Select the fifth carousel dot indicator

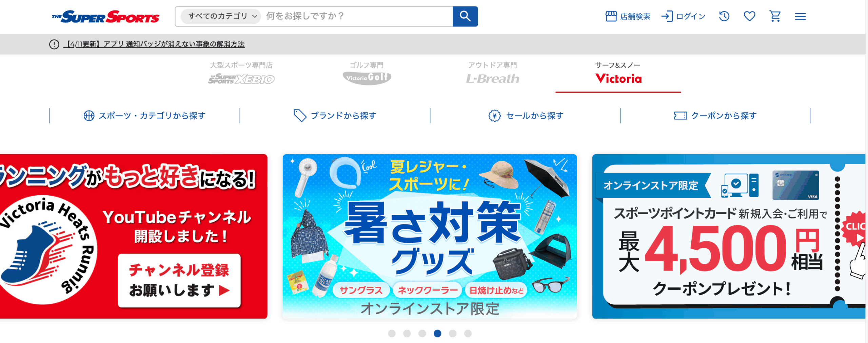pos(453,334)
